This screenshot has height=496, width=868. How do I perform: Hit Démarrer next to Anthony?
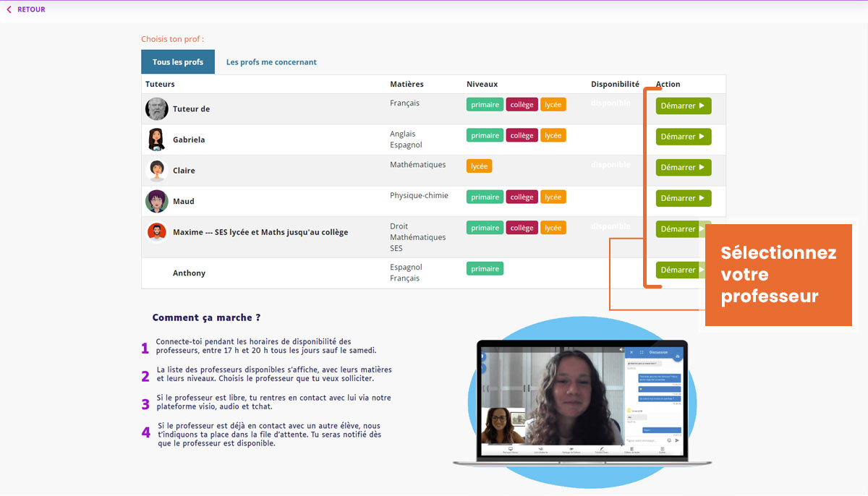point(678,270)
